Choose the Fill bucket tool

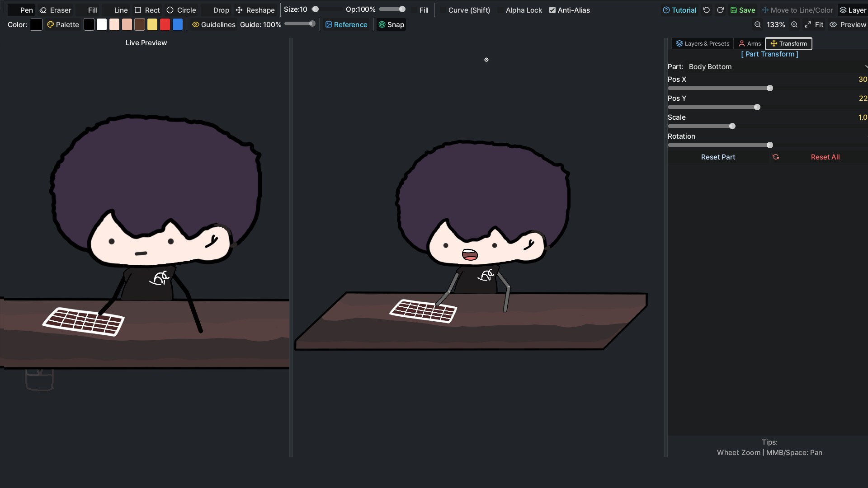pos(87,10)
